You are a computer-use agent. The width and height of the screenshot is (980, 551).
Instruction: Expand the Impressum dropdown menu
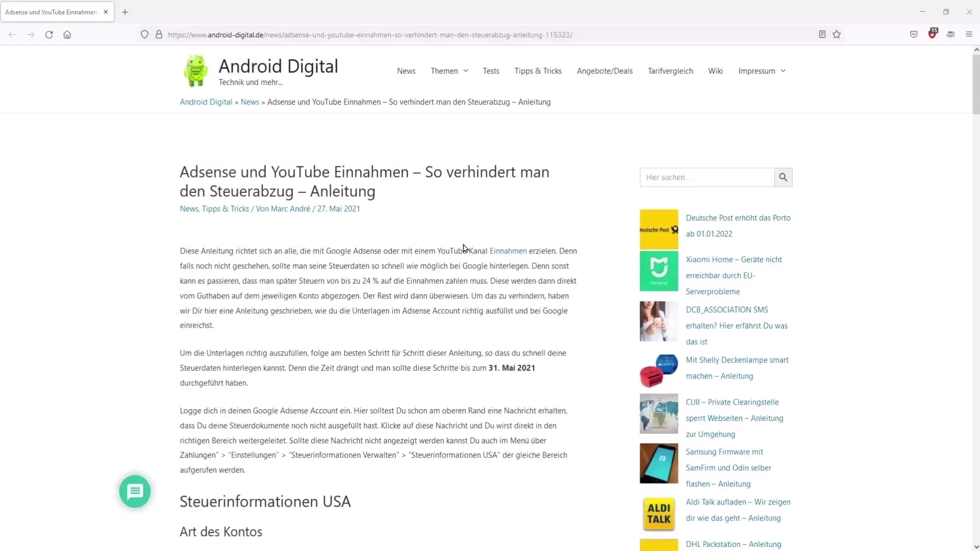pyautogui.click(x=783, y=70)
